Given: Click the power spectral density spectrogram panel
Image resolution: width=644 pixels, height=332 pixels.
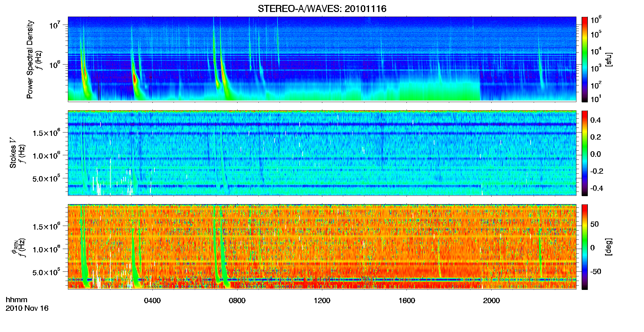Looking at the screenshot, I should (x=322, y=59).
